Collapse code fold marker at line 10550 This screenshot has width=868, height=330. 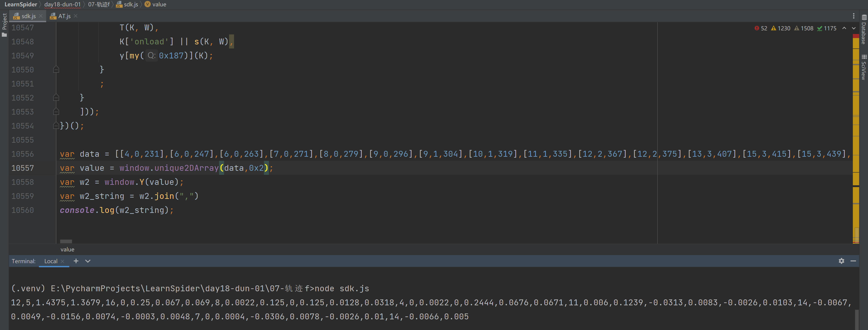point(56,70)
